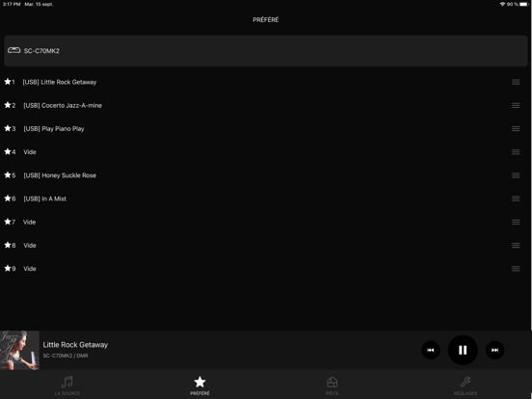Tap the Wi-Fi status icon
Screen dimensions: 532x399
click(x=502, y=4)
